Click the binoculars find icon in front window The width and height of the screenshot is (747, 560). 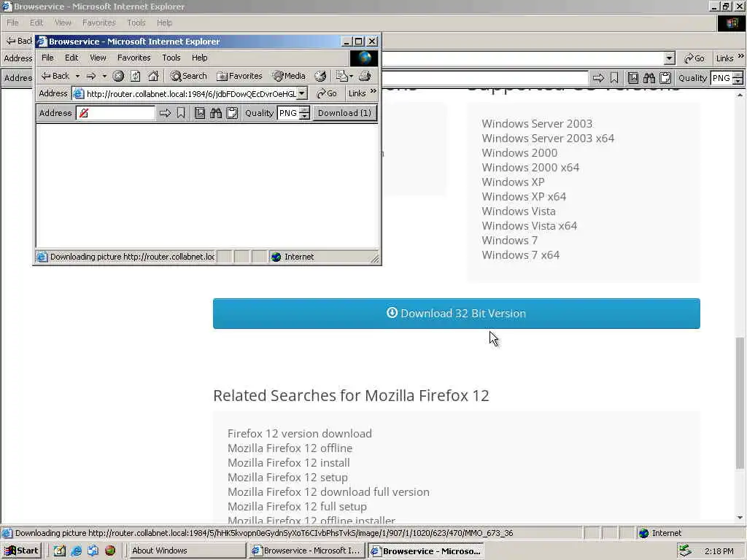pos(216,113)
